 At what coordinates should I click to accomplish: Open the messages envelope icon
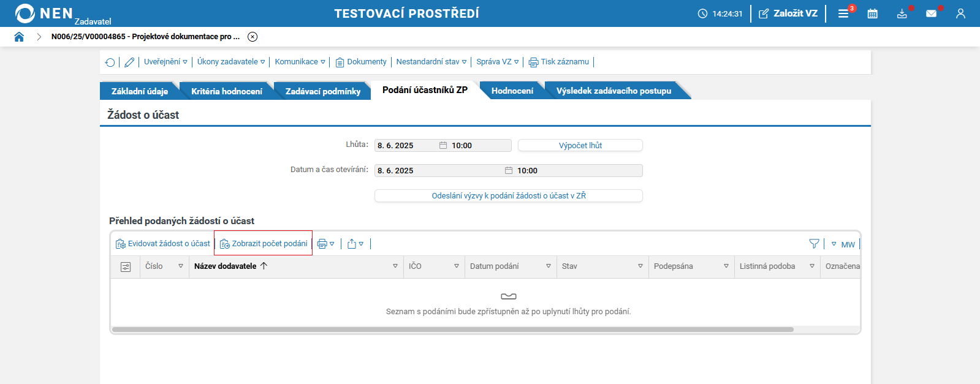point(932,13)
